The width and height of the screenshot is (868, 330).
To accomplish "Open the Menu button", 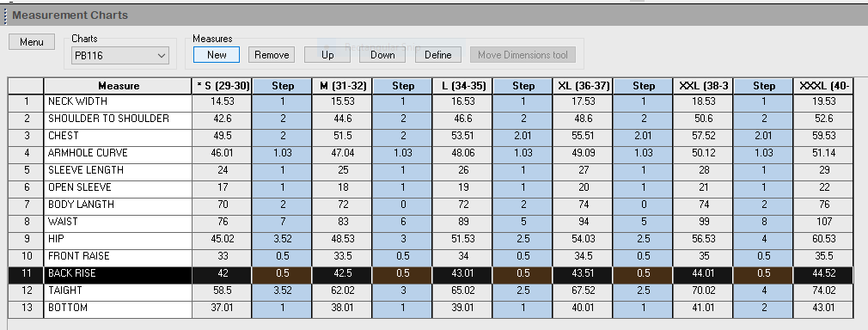I will point(32,42).
